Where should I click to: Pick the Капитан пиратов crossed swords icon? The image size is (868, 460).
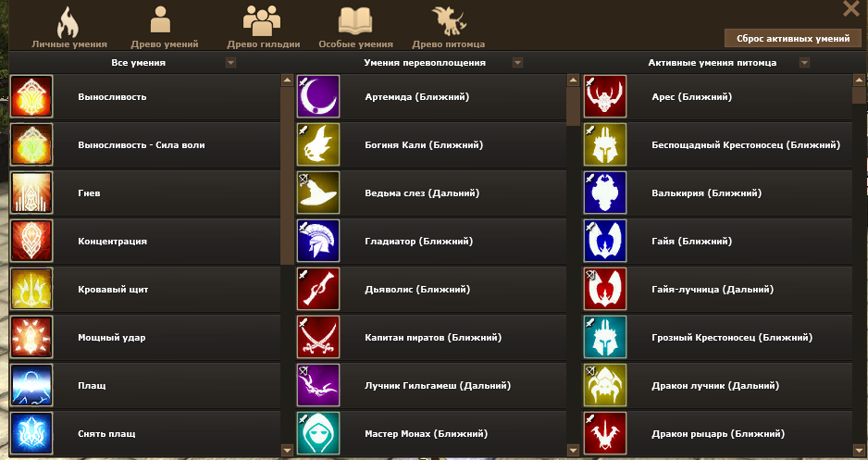318,338
